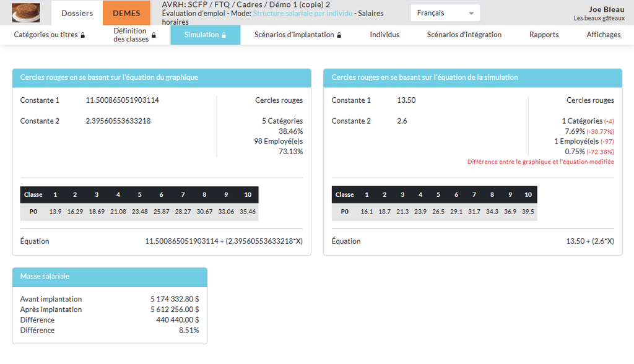
Task: Click the Masse salariale panel header
Action: 110,277
